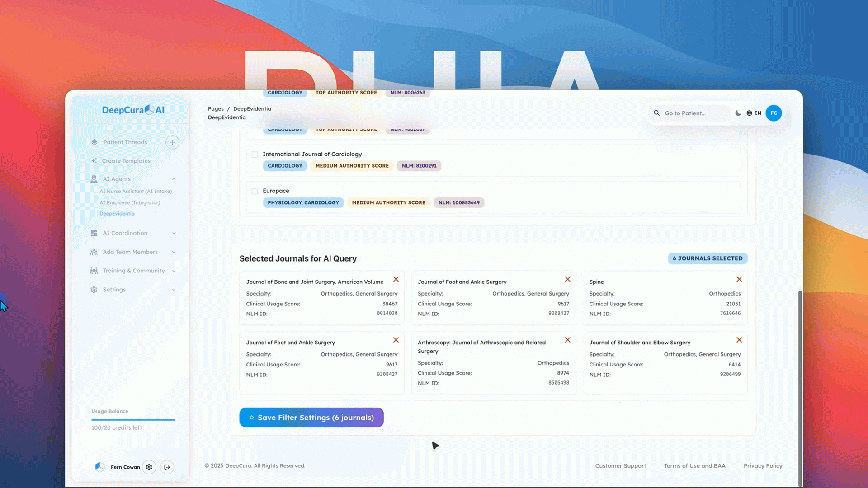Click the DeepEvidentia breadcrumb link
The height and width of the screenshot is (488, 868).
pyautogui.click(x=252, y=109)
